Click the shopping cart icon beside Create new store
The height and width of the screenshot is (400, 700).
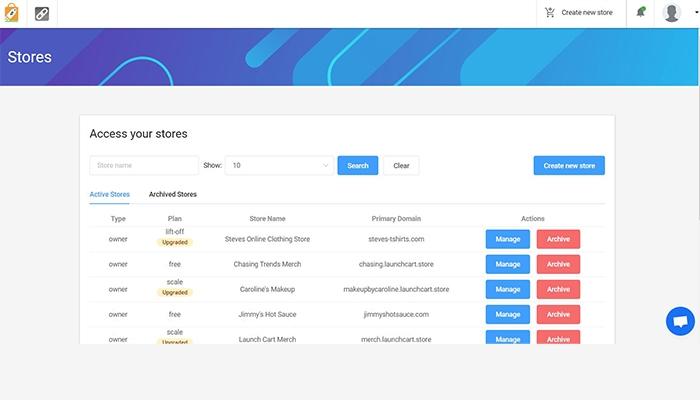[550, 12]
